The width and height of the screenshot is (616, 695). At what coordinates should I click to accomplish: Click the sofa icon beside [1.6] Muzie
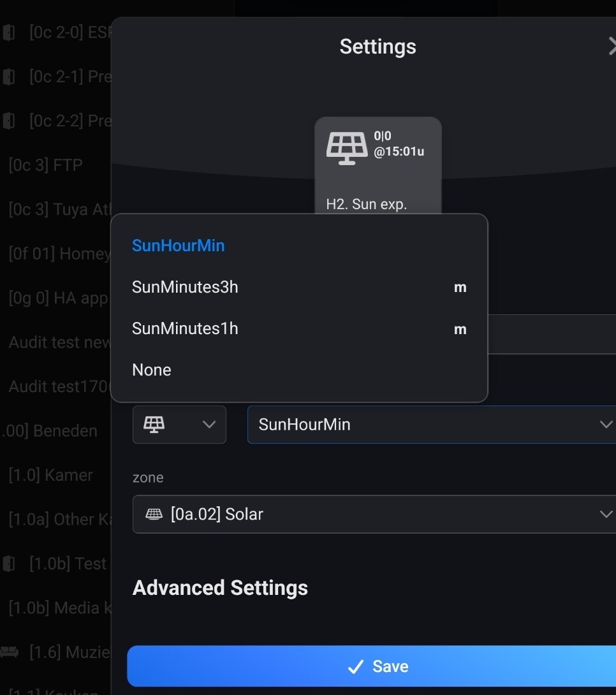click(9, 652)
